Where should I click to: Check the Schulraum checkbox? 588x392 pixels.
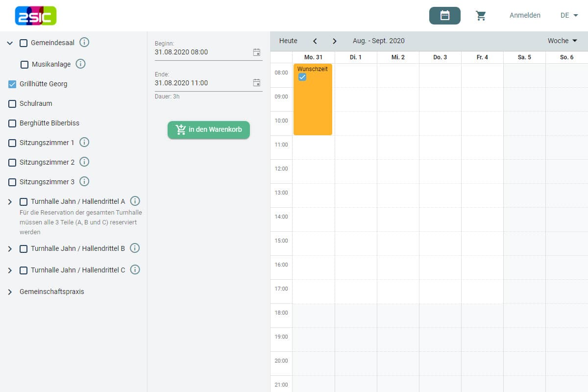coord(12,104)
